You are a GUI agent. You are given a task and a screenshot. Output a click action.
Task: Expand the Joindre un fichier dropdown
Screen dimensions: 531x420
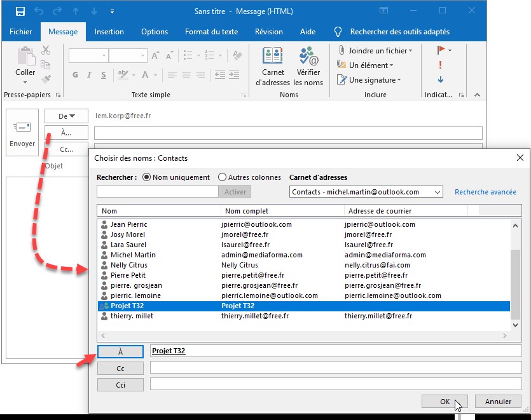(x=410, y=51)
